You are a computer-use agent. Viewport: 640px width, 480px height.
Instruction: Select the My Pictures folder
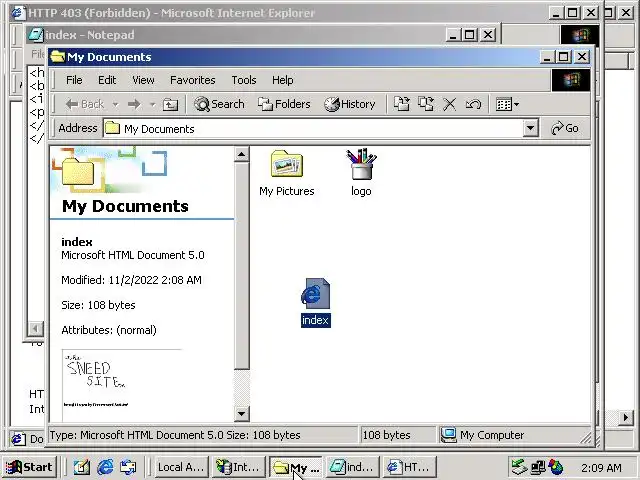(x=287, y=173)
